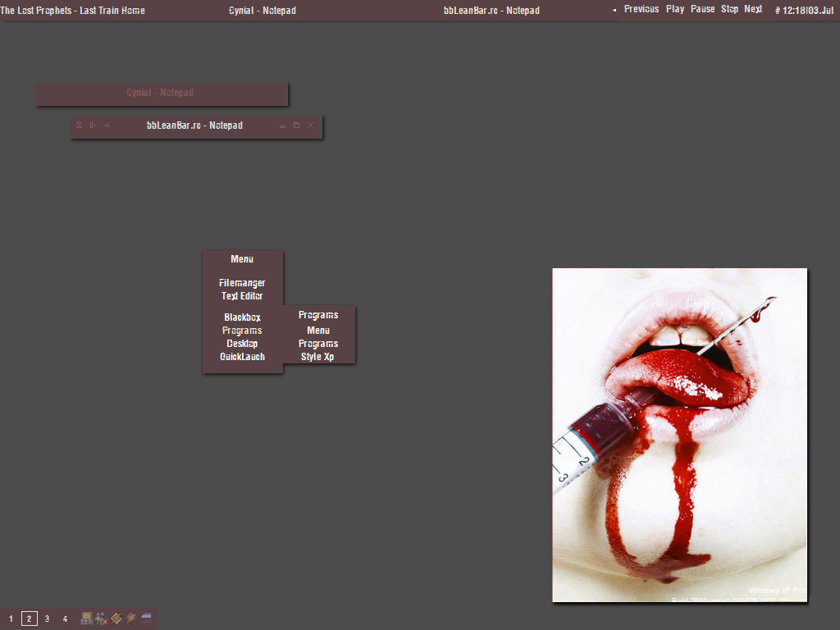Click the bbLeanBar.rc - Notepad window title
The height and width of the screenshot is (630, 840).
[x=195, y=126]
